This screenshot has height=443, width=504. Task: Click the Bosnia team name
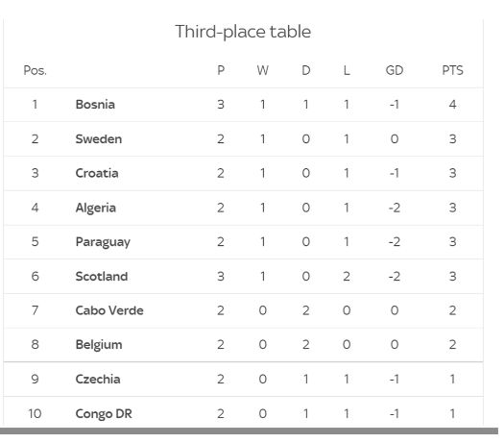point(95,105)
